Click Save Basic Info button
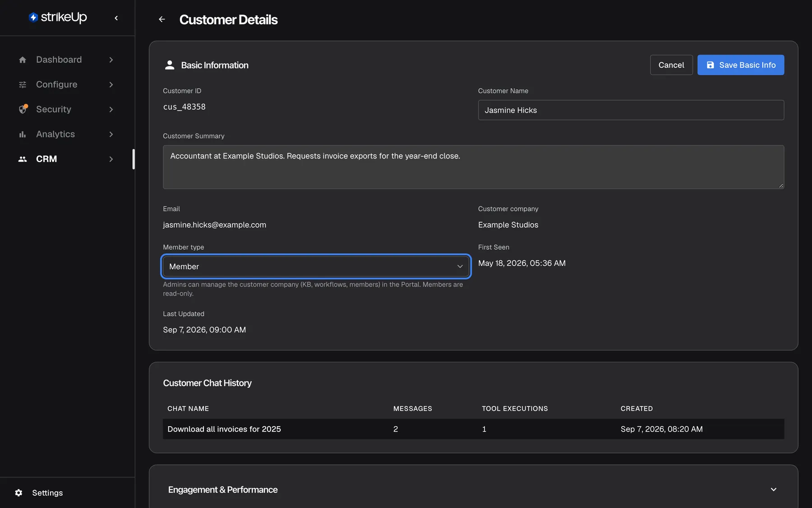The height and width of the screenshot is (508, 812). (741, 65)
